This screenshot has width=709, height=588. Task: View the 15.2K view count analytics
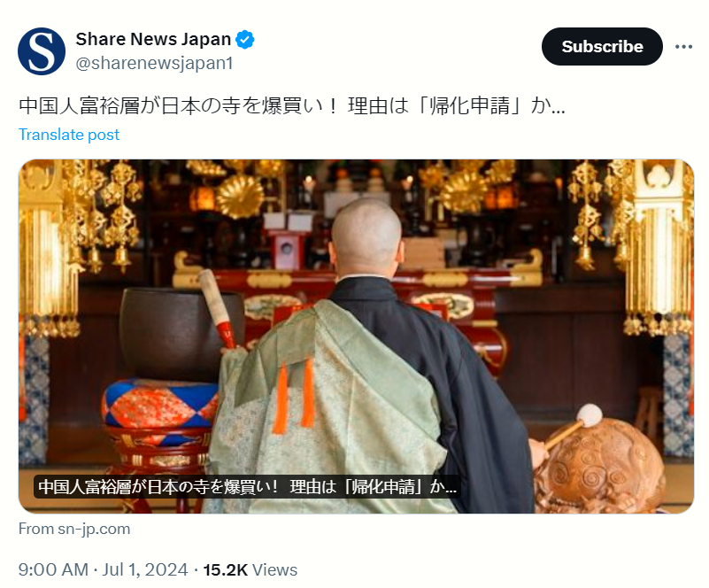[250, 570]
